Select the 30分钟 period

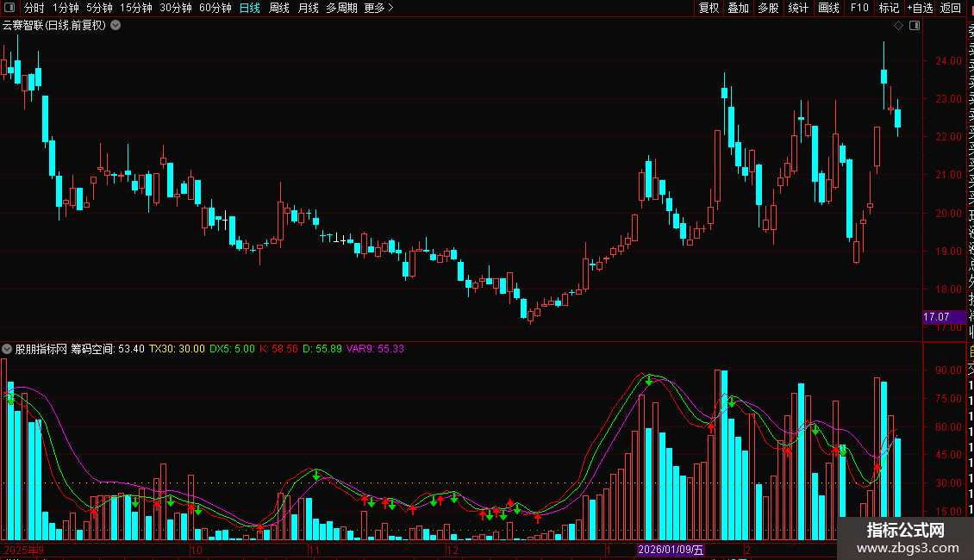point(176,8)
